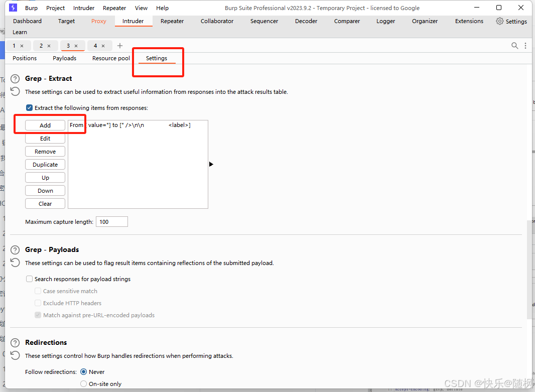This screenshot has height=392, width=535.
Task: Enable Search responses for payload strings
Action: pyautogui.click(x=29, y=279)
